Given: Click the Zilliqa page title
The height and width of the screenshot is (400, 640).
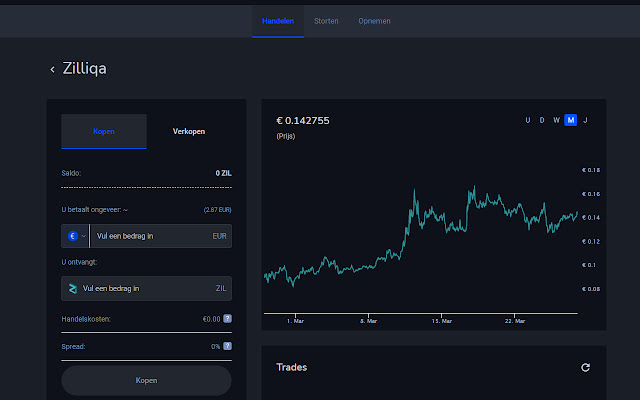Looking at the screenshot, I should [84, 69].
